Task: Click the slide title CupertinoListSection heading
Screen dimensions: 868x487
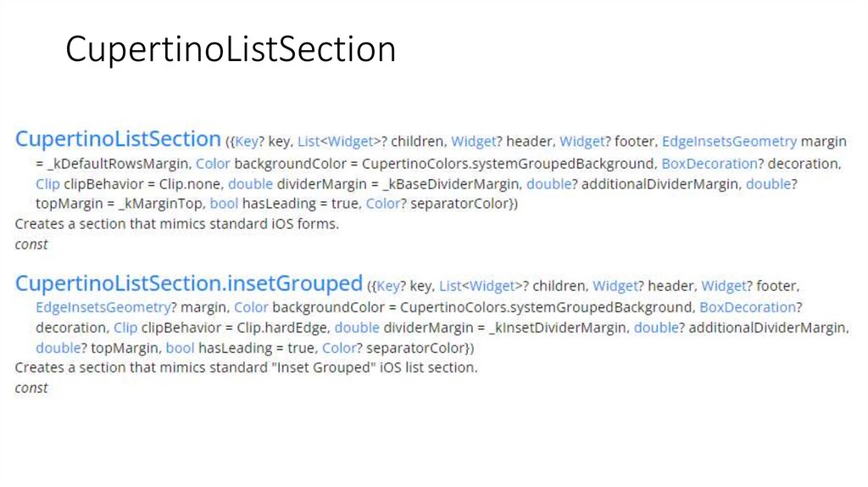Action: point(231,49)
